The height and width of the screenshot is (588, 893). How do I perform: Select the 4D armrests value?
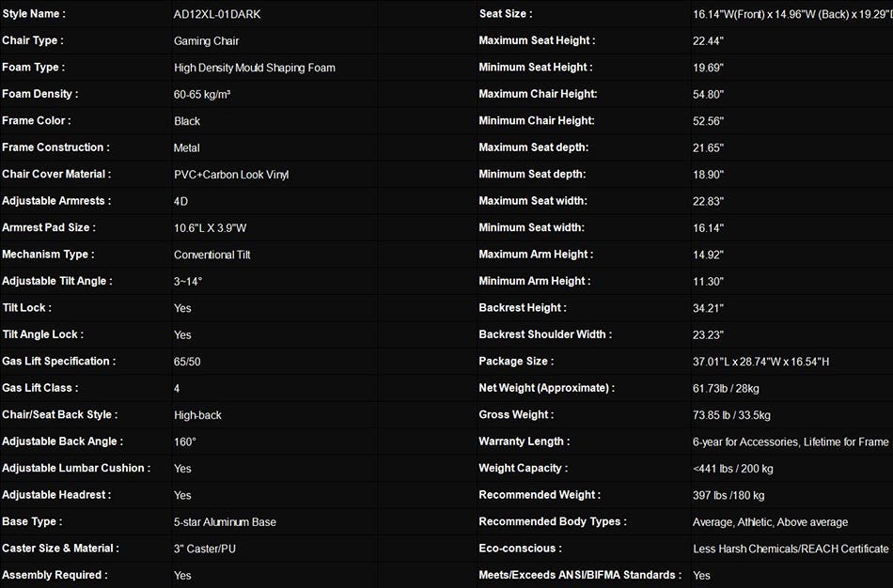[180, 202]
